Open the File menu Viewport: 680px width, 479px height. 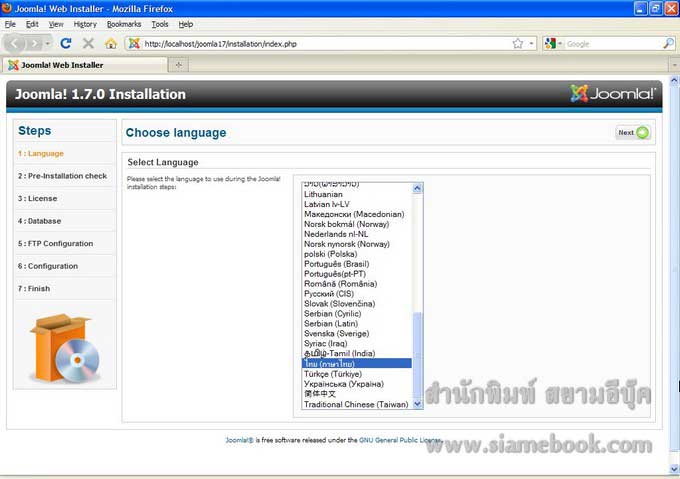click(x=10, y=24)
